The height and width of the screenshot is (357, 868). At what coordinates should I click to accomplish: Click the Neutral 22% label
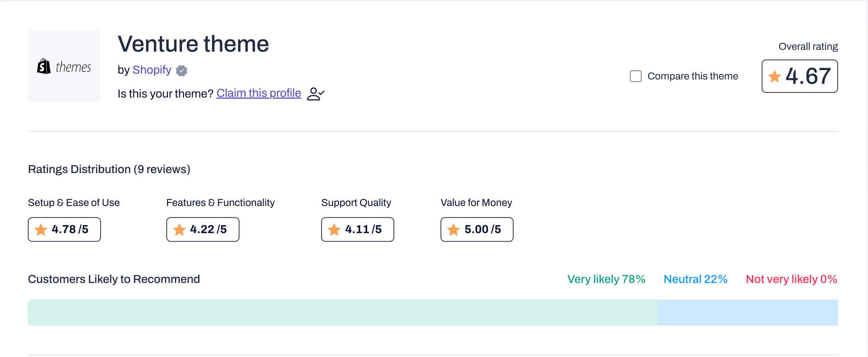coord(695,279)
